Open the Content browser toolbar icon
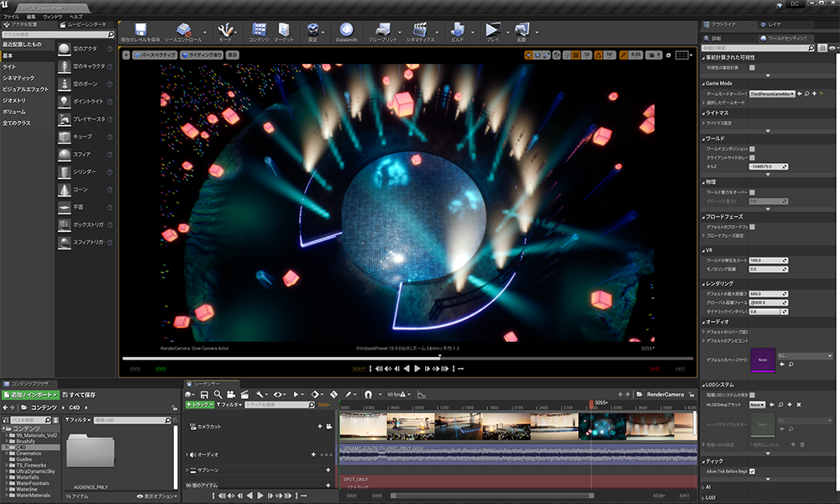Viewport: 840px width, 504px height. click(x=258, y=31)
